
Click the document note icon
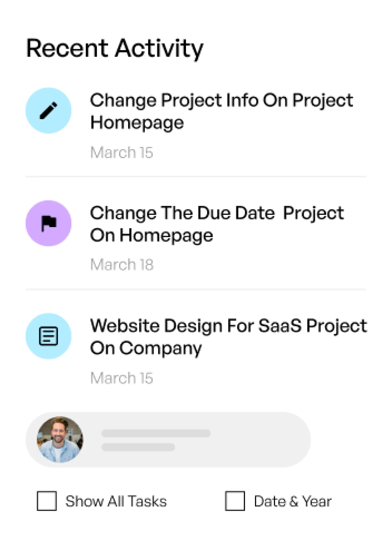point(48,336)
